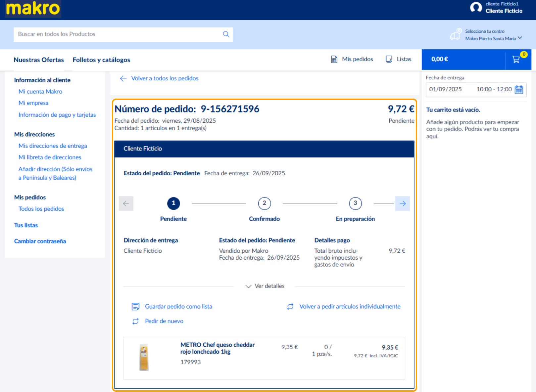Image resolution: width=536 pixels, height=392 pixels.
Task: Click Guardar pedido como lista
Action: coord(178,307)
